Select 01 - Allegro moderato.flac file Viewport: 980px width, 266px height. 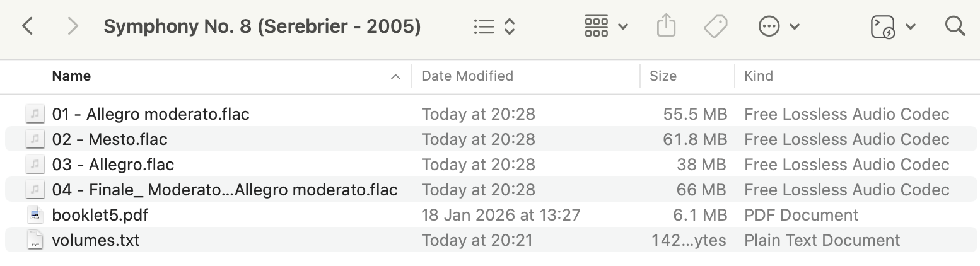pyautogui.click(x=151, y=114)
